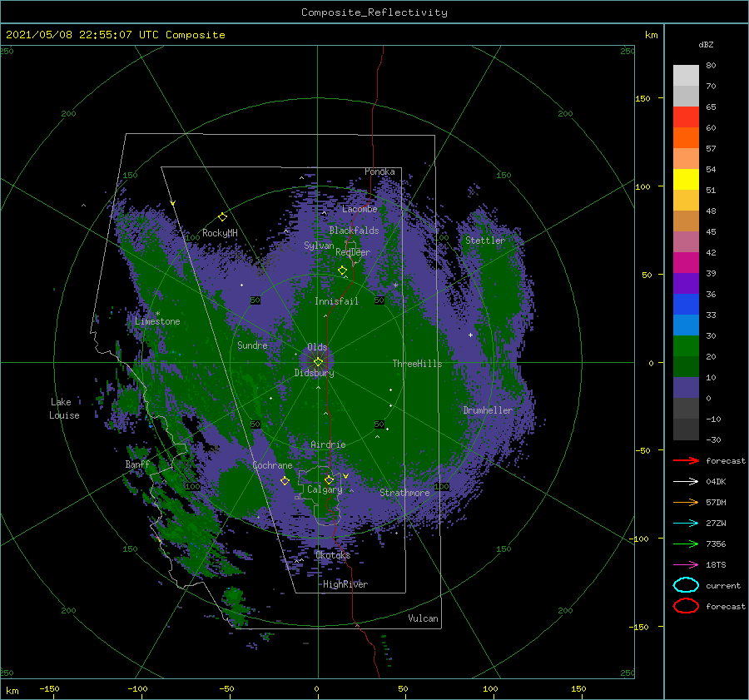Click the Okotoks label
Screen dimensions: 749x700
333,555
